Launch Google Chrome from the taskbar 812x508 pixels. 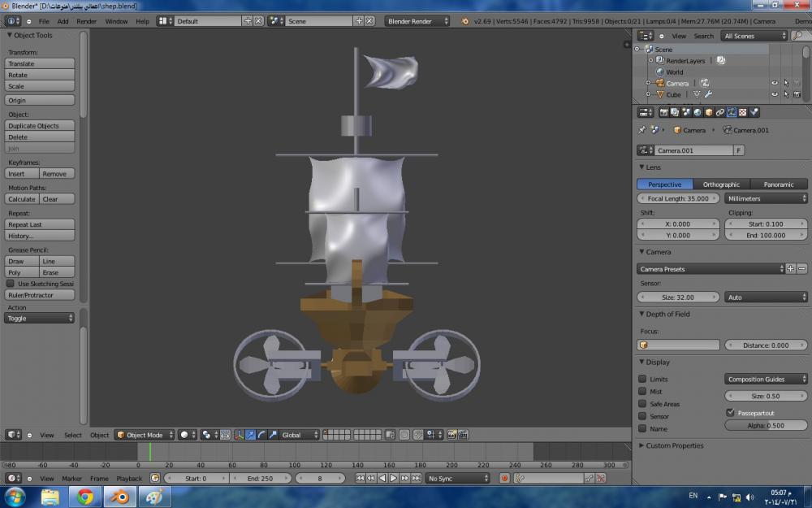85,497
